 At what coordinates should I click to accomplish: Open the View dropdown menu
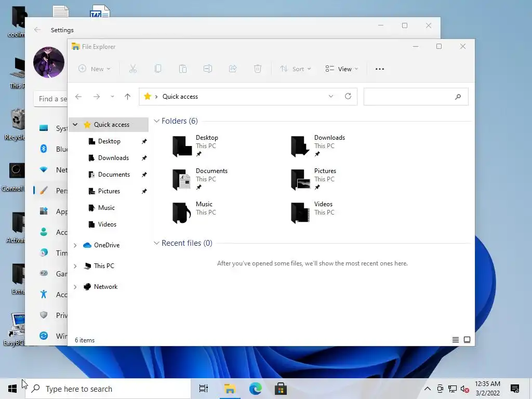[x=341, y=69]
